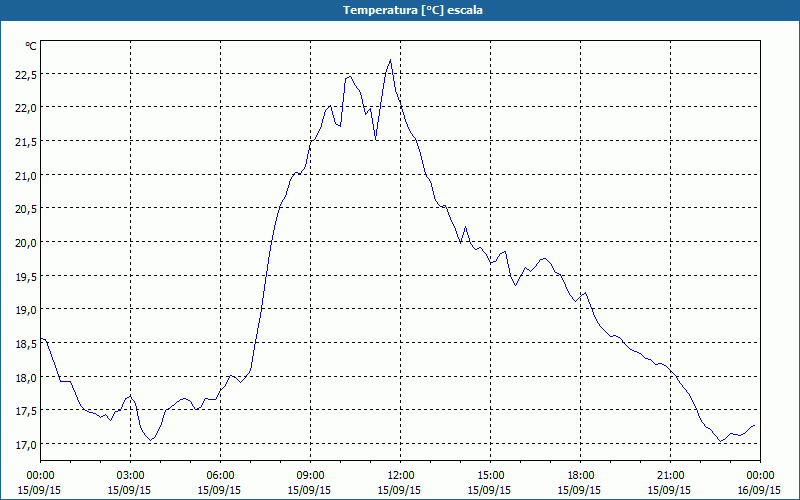
Task: Select the 19,0 y-axis label
Action: [x=26, y=311]
